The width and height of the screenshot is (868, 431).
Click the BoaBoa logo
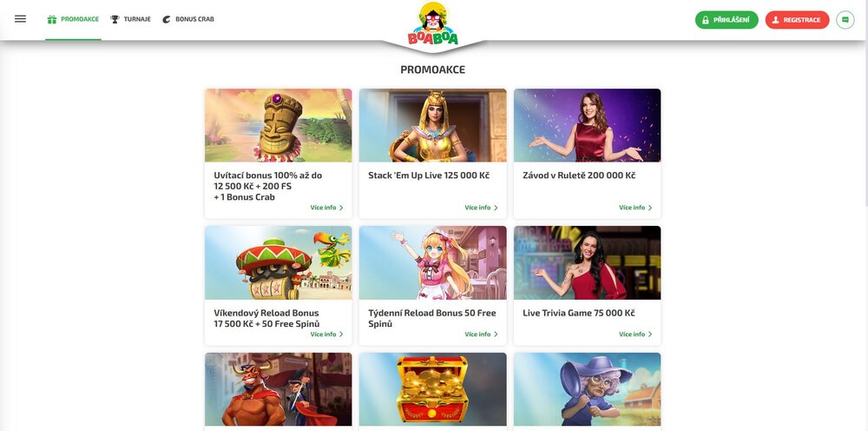(x=433, y=23)
